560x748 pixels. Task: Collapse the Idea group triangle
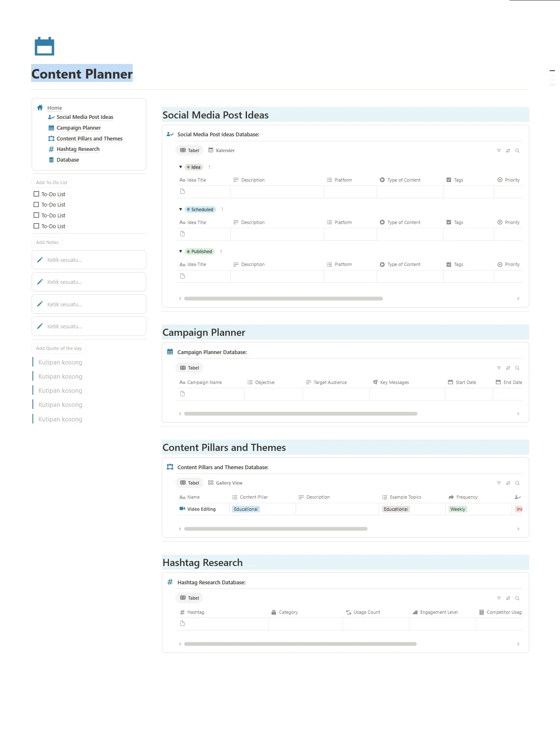pyautogui.click(x=180, y=167)
